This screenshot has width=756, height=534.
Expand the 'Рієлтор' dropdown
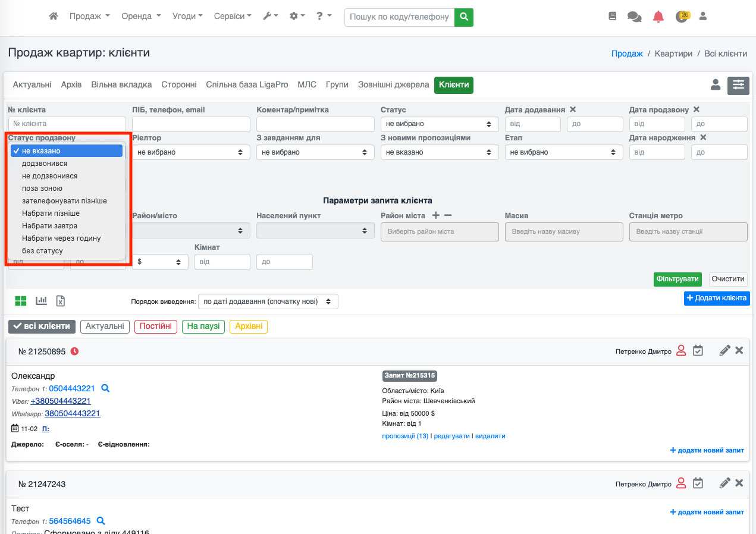tap(190, 152)
